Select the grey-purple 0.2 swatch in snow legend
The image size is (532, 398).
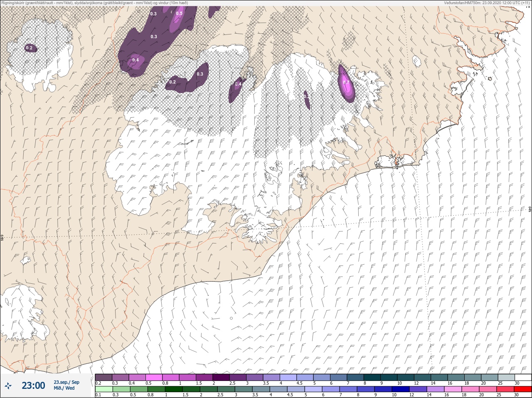(103, 377)
